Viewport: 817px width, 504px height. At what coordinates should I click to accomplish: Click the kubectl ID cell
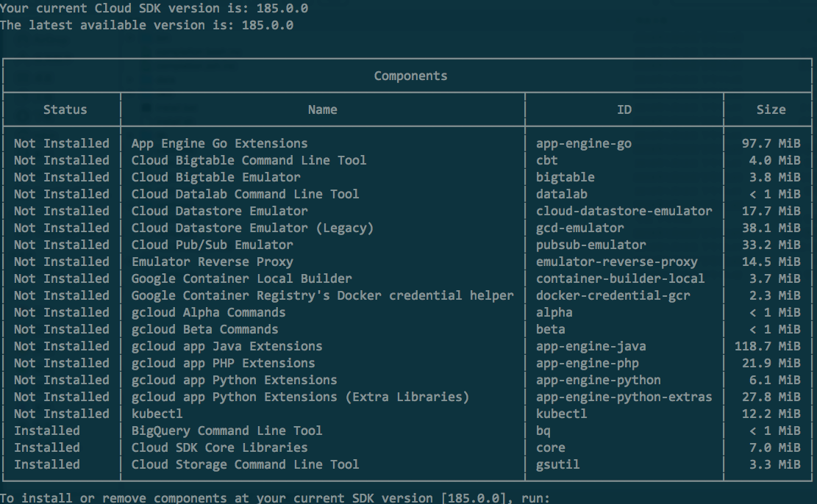pyautogui.click(x=561, y=414)
